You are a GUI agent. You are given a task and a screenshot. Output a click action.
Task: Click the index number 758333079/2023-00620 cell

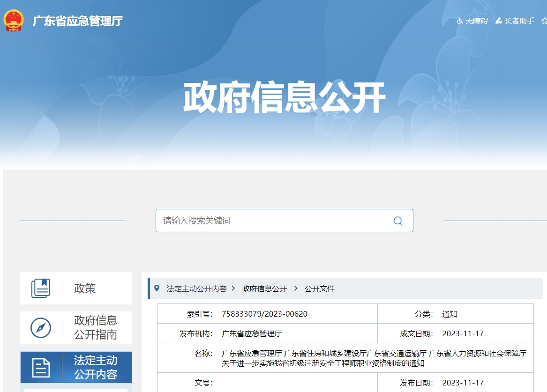pyautogui.click(x=263, y=314)
